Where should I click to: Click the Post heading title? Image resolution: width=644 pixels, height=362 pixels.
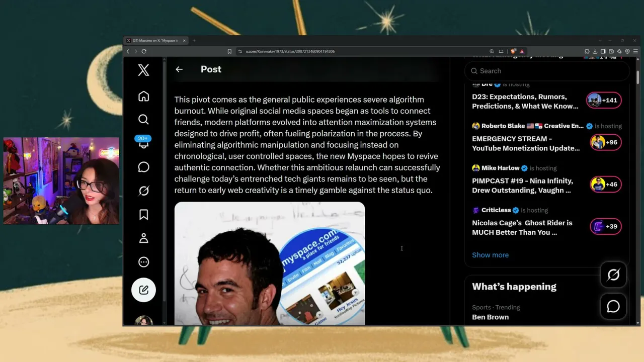pyautogui.click(x=211, y=69)
